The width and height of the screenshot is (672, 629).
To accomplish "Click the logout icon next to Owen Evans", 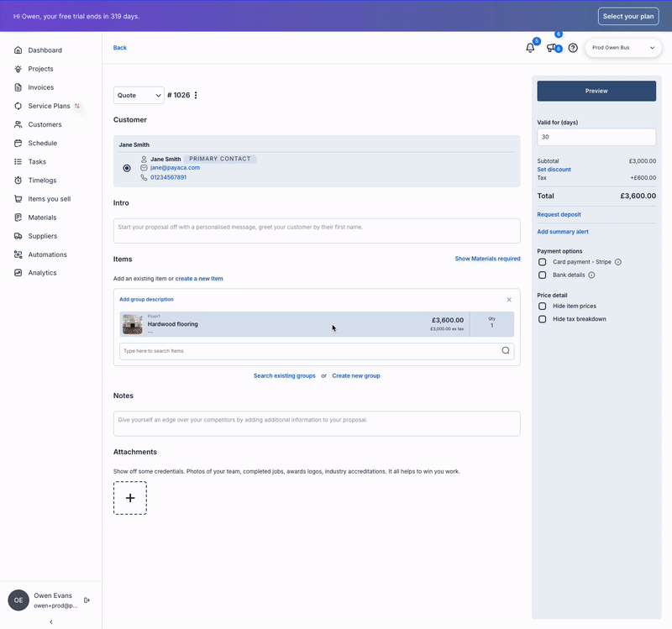I will 87,600.
